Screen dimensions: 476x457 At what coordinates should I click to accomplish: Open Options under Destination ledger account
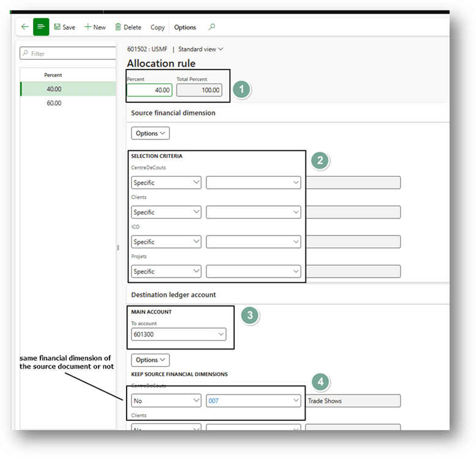(x=150, y=360)
